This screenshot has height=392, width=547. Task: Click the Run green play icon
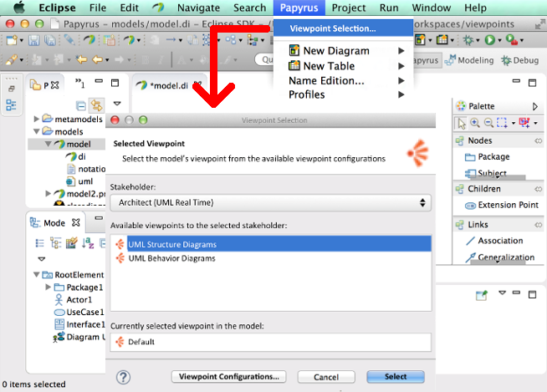coord(490,40)
